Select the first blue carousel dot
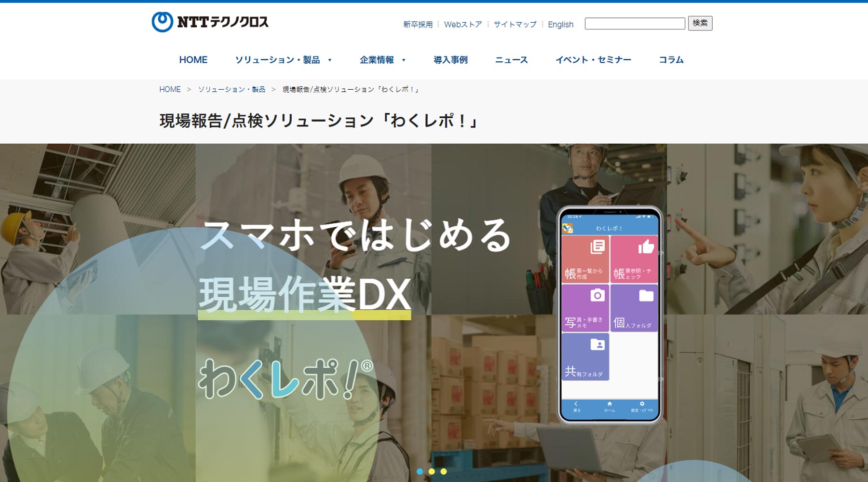 tap(420, 471)
